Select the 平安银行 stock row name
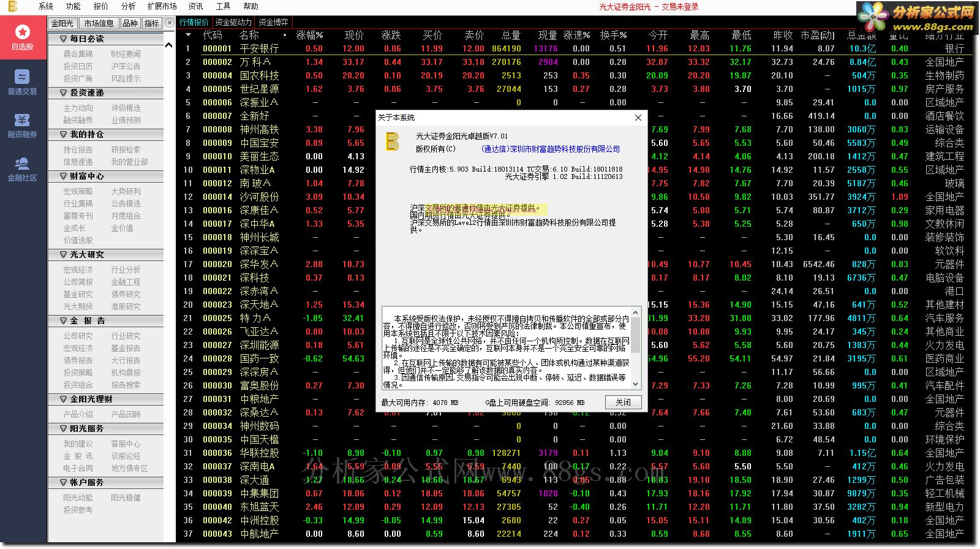This screenshot has height=549, width=980. [259, 48]
